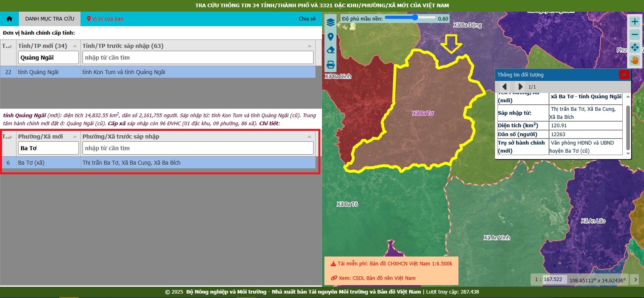Switch to DANH MỤC TRA CỨU tab
The width and height of the screenshot is (644, 298).
pyautogui.click(x=50, y=19)
